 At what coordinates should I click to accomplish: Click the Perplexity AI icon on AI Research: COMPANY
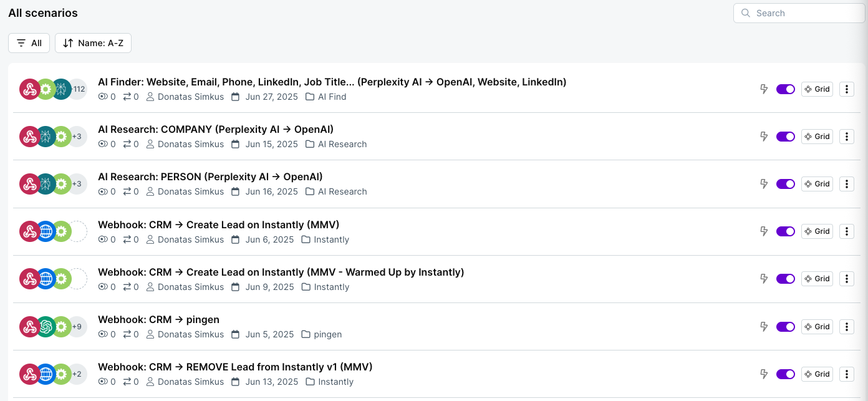pos(46,136)
